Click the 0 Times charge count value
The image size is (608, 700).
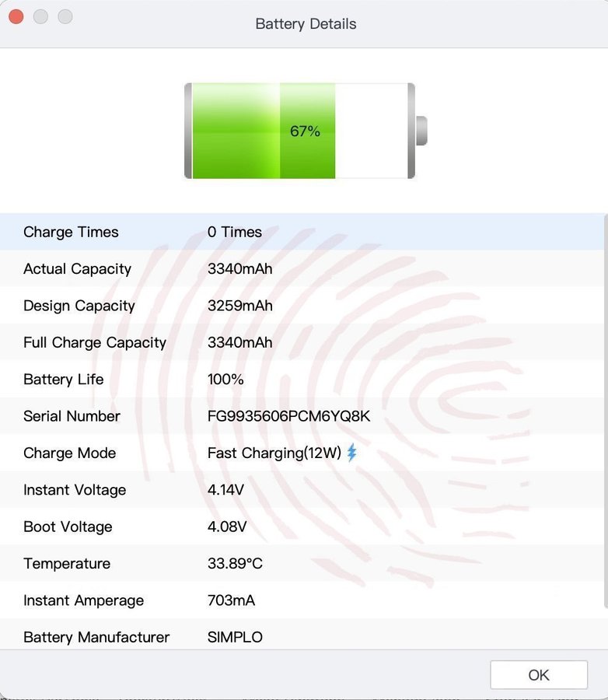click(234, 232)
